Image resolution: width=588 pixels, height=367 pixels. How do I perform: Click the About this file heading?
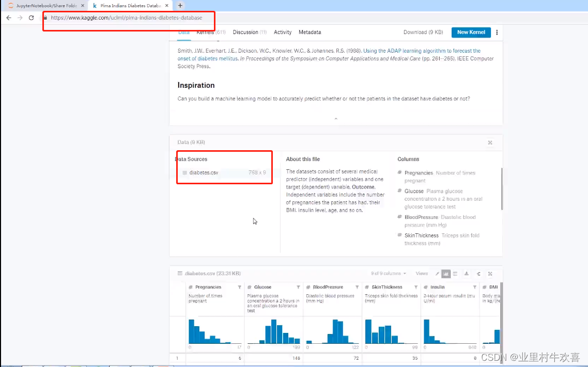coord(303,159)
